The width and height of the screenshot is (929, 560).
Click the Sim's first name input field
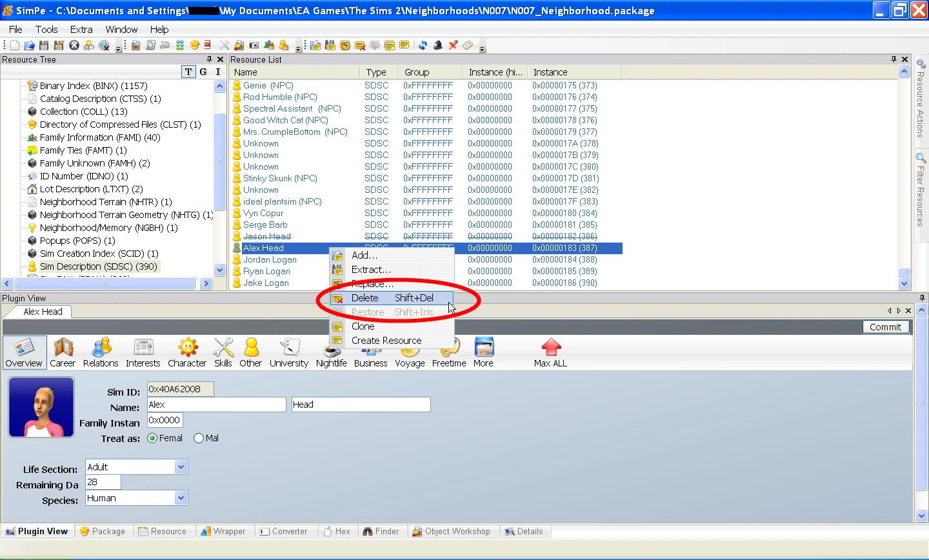[x=217, y=405]
